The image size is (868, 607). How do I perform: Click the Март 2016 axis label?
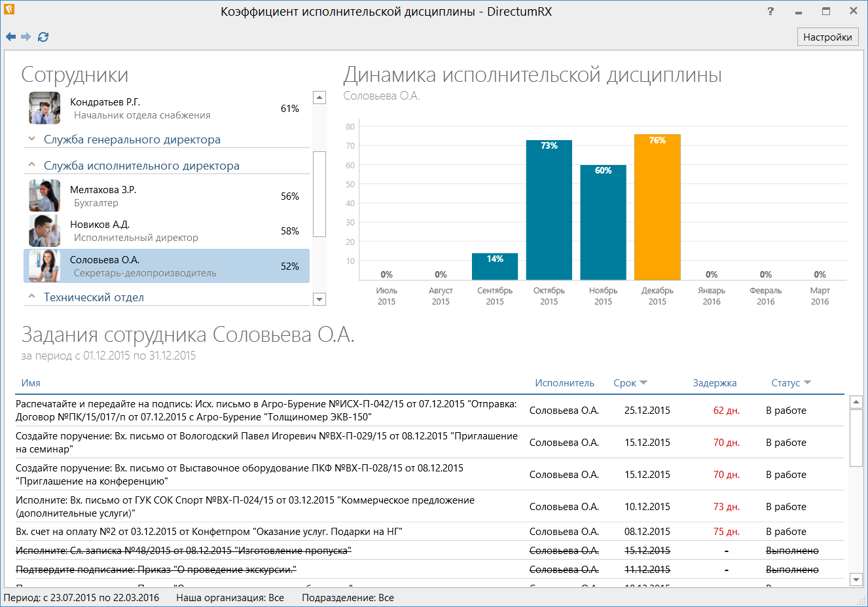(820, 296)
